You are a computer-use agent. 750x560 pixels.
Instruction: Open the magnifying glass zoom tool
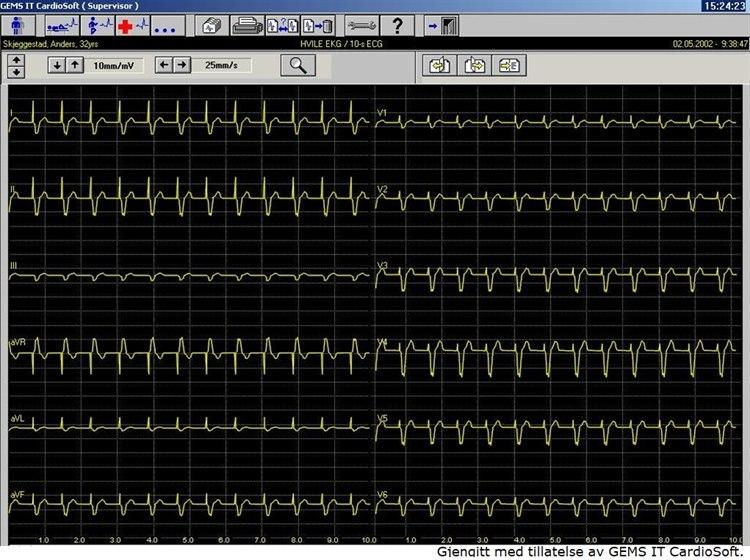(x=298, y=65)
